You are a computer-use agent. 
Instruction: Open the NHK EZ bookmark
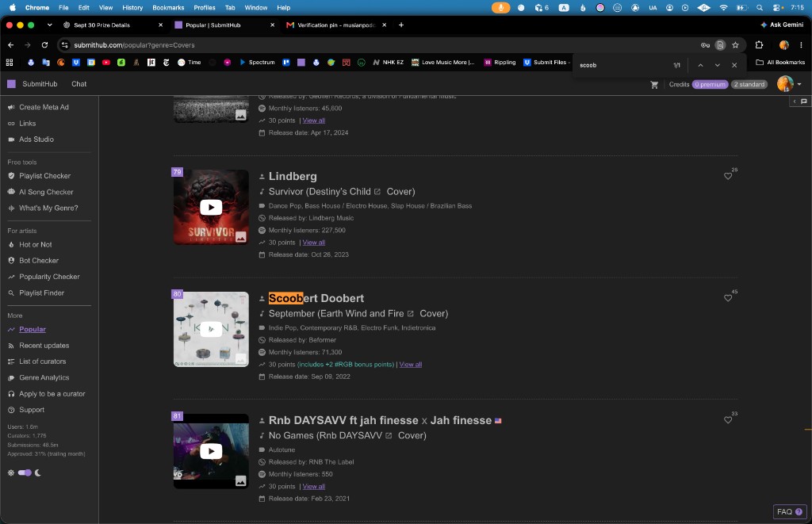[x=389, y=62]
